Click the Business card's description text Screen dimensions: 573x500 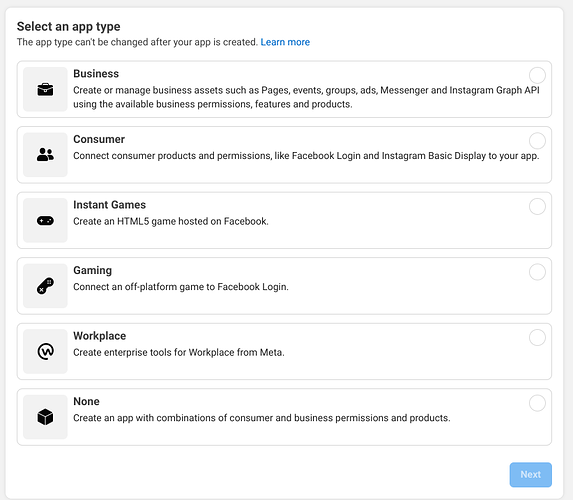click(306, 97)
